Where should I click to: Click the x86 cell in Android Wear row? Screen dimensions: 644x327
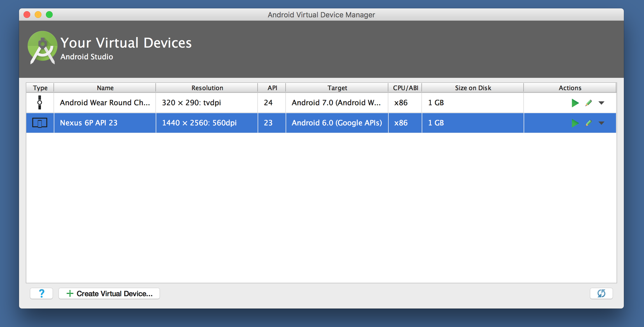(x=405, y=103)
